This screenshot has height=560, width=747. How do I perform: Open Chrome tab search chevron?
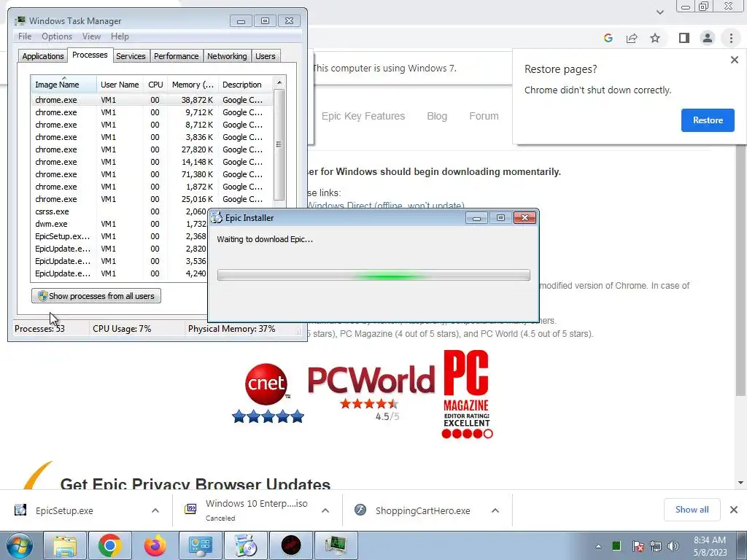659,12
